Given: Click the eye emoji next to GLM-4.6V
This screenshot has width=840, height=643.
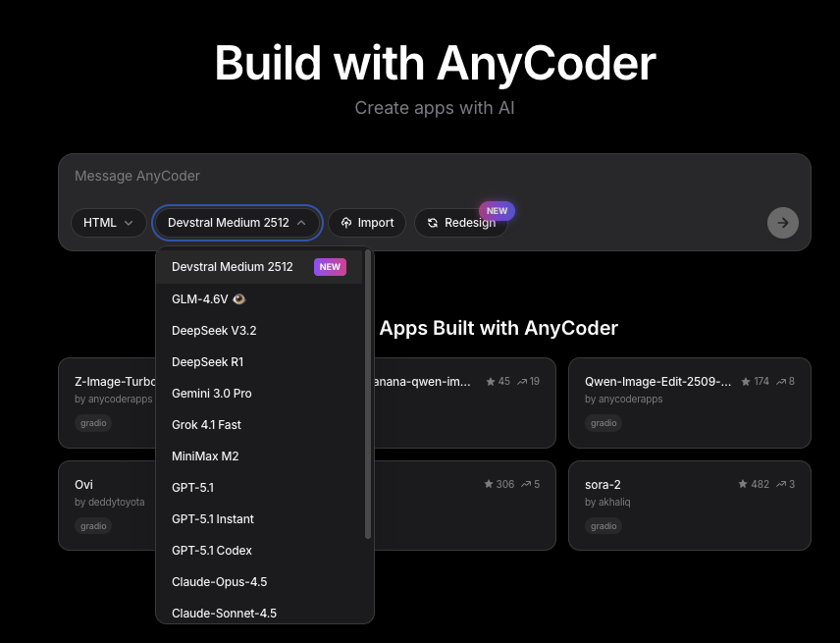Looking at the screenshot, I should (x=238, y=298).
